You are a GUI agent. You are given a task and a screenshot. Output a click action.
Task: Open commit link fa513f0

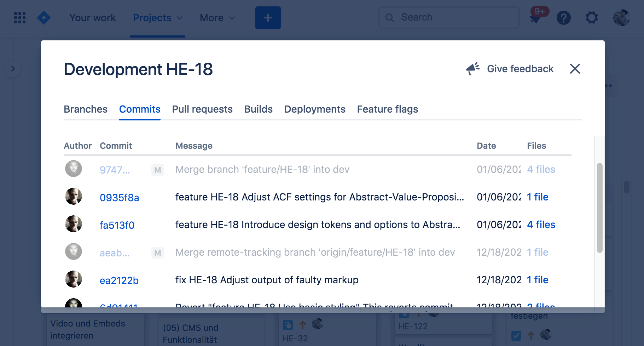117,225
